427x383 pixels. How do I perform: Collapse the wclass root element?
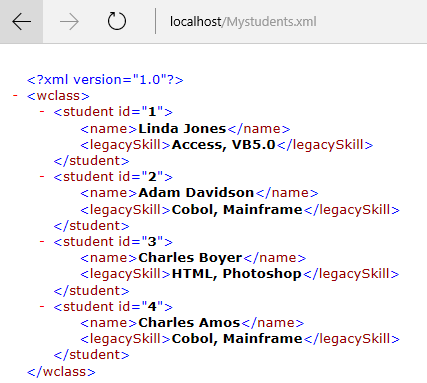pos(15,96)
